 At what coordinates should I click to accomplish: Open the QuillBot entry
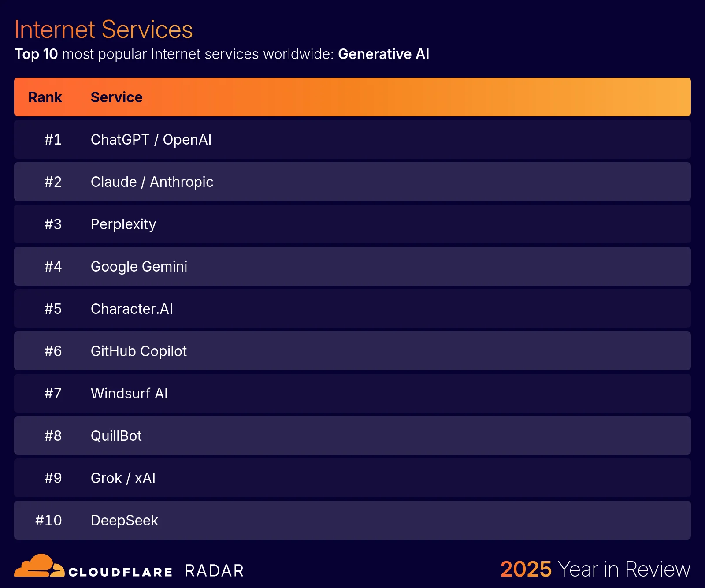coord(116,435)
